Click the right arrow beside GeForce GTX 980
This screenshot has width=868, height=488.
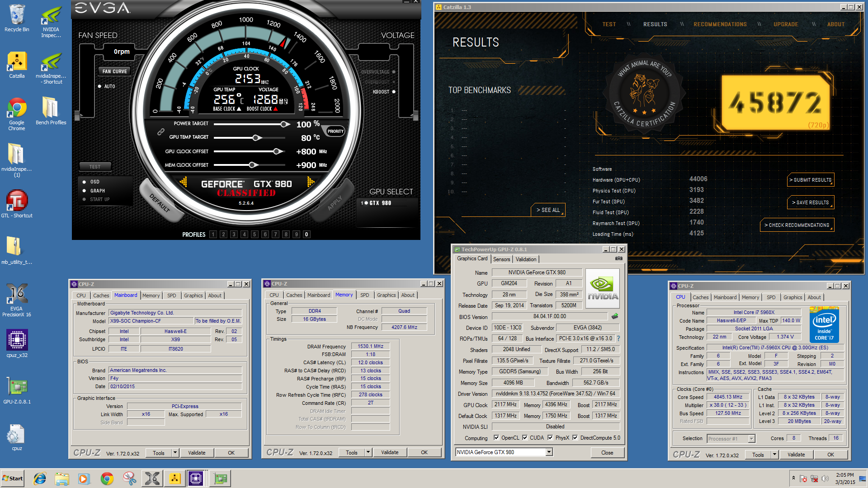[x=311, y=182]
